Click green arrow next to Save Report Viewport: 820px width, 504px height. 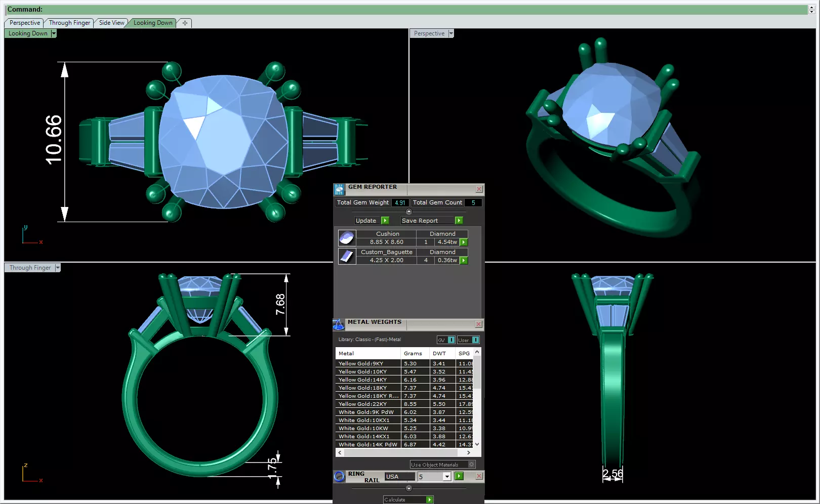pos(459,221)
